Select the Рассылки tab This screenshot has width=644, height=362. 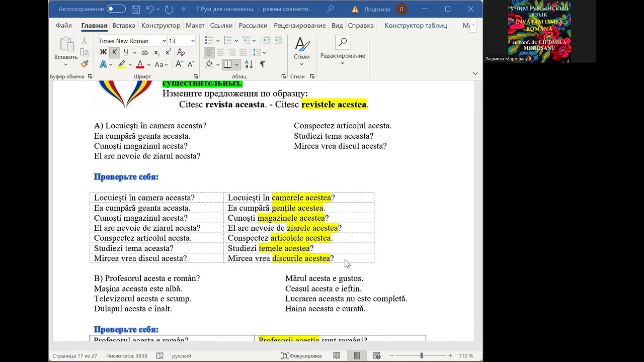(253, 25)
